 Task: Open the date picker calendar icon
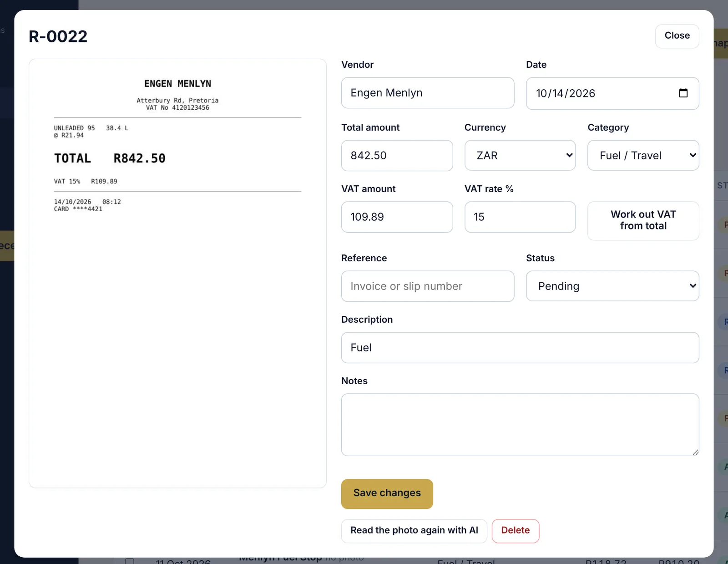pos(683,93)
